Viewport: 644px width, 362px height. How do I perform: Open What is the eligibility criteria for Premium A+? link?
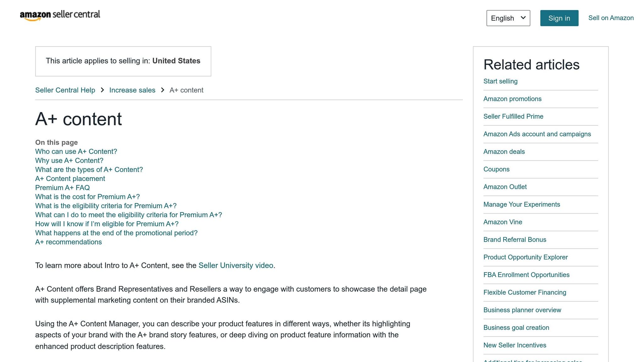click(x=106, y=206)
